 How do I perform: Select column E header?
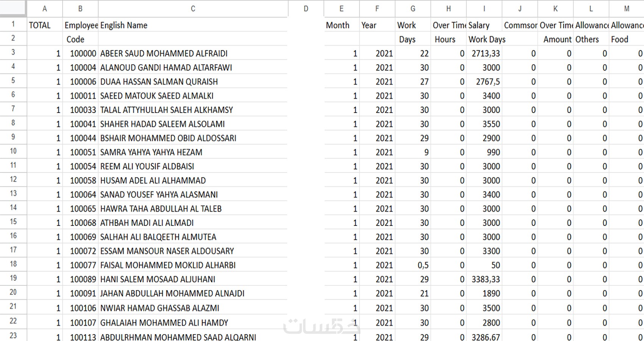tap(341, 9)
